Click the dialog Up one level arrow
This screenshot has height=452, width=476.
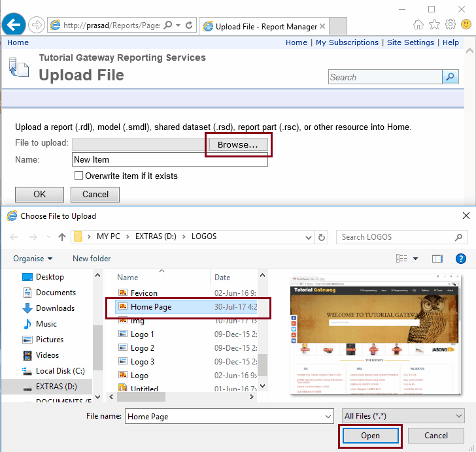[62, 237]
